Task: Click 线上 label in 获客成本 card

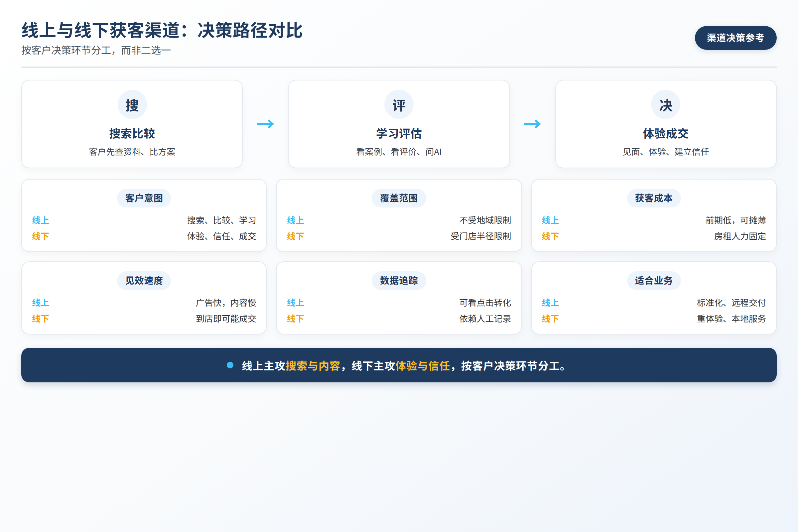Action: (x=550, y=220)
